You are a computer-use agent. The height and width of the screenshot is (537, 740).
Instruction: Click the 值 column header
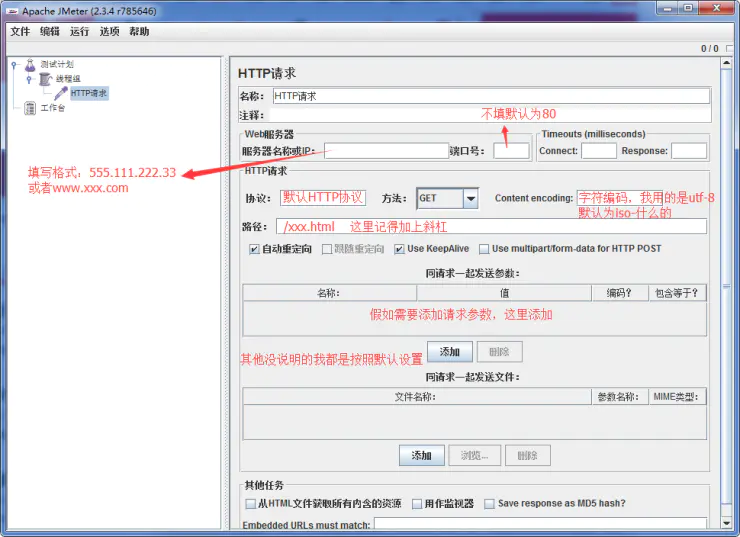click(x=504, y=293)
